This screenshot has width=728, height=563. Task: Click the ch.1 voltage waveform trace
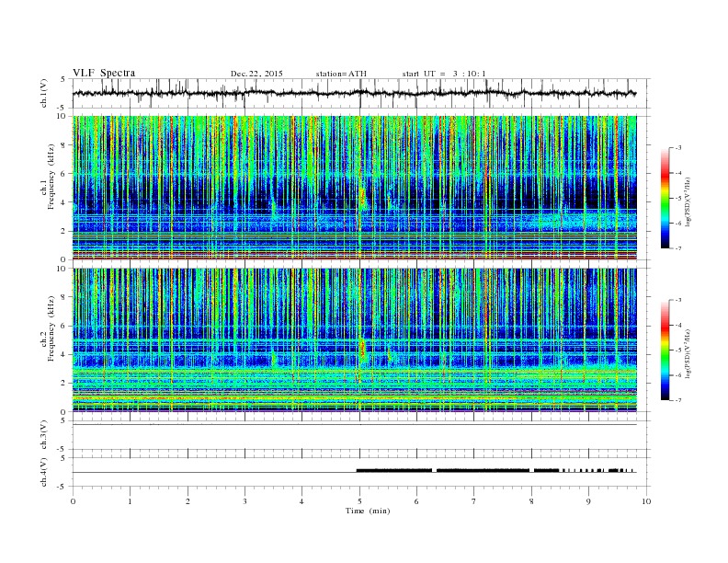tap(354, 93)
